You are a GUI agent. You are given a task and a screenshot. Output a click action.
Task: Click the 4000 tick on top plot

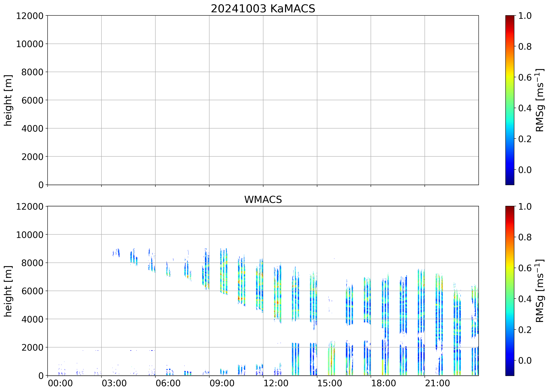(32, 129)
